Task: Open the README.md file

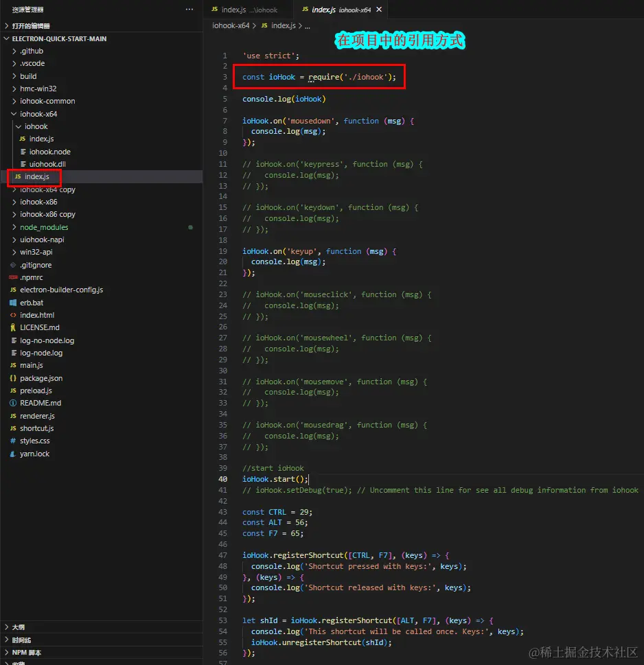Action: 102,403
